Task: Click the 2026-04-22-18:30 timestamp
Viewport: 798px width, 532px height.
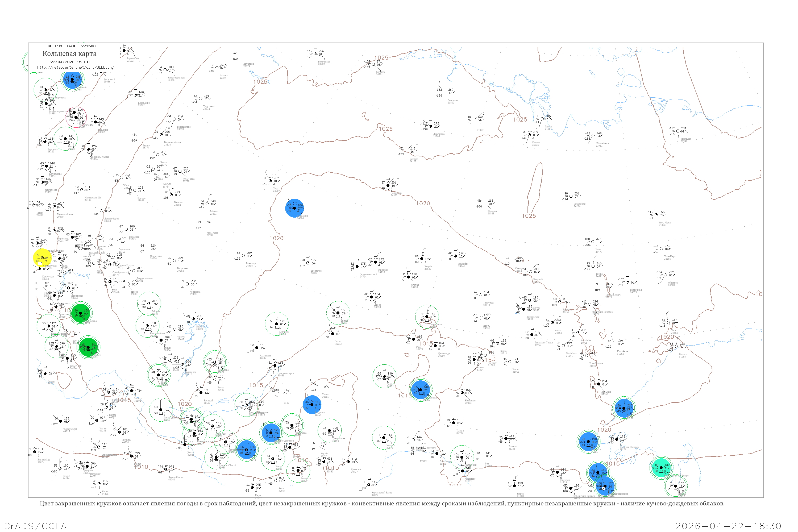Action: click(x=728, y=526)
